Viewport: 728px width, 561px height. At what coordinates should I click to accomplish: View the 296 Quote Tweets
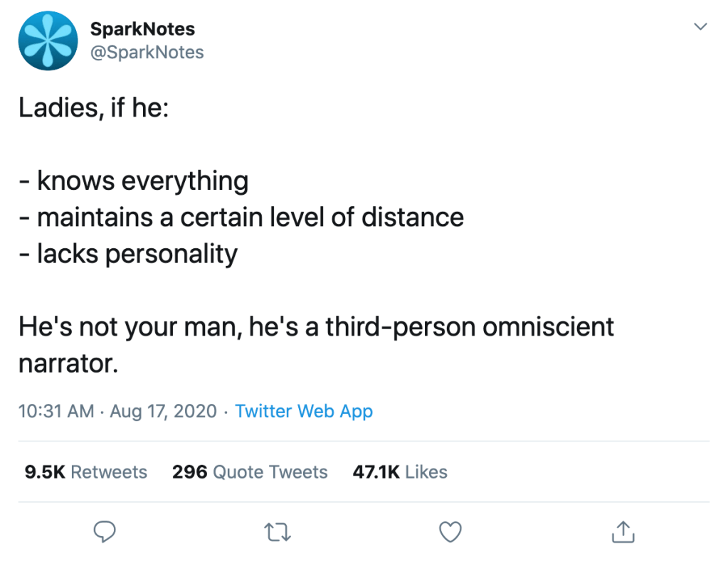pos(250,472)
